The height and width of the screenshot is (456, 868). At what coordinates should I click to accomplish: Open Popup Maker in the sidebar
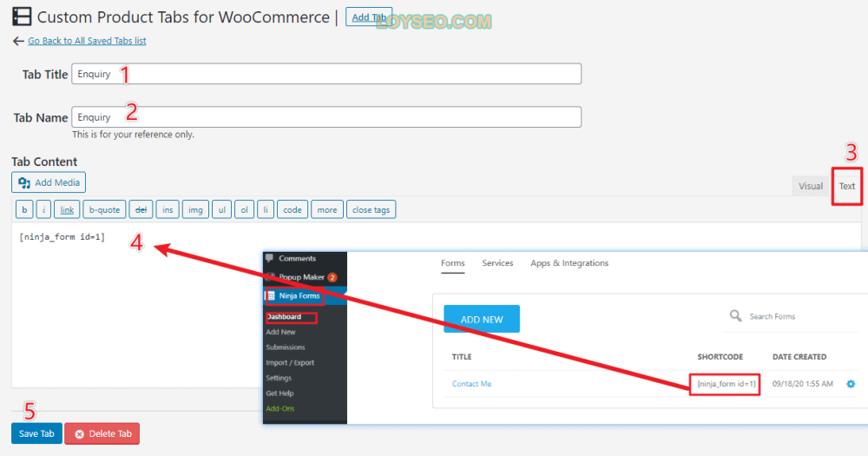click(302, 276)
